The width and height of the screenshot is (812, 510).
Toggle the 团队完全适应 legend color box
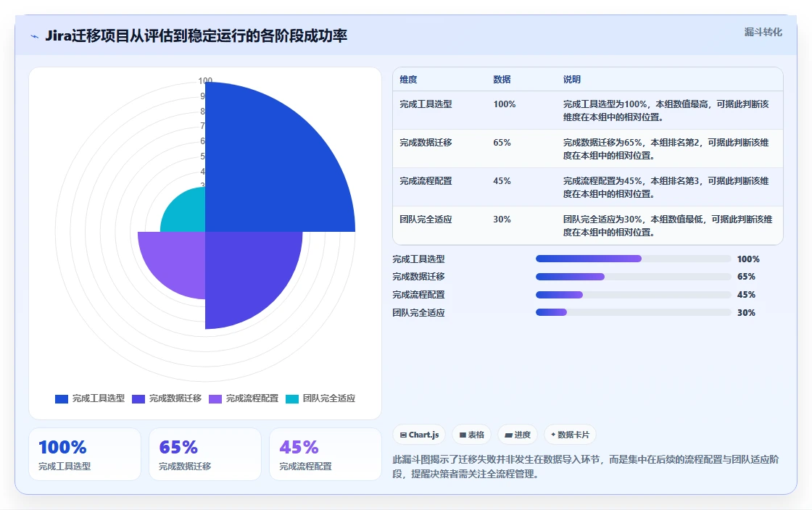pos(292,398)
